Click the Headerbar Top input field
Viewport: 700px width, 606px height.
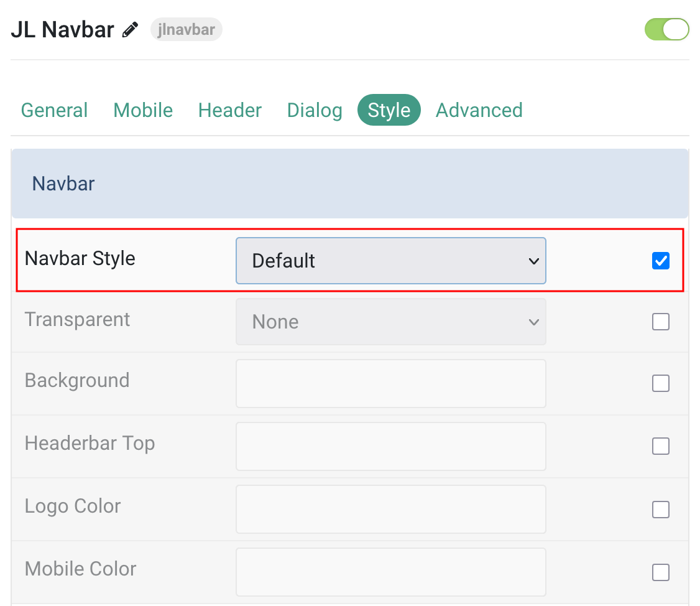pyautogui.click(x=390, y=447)
